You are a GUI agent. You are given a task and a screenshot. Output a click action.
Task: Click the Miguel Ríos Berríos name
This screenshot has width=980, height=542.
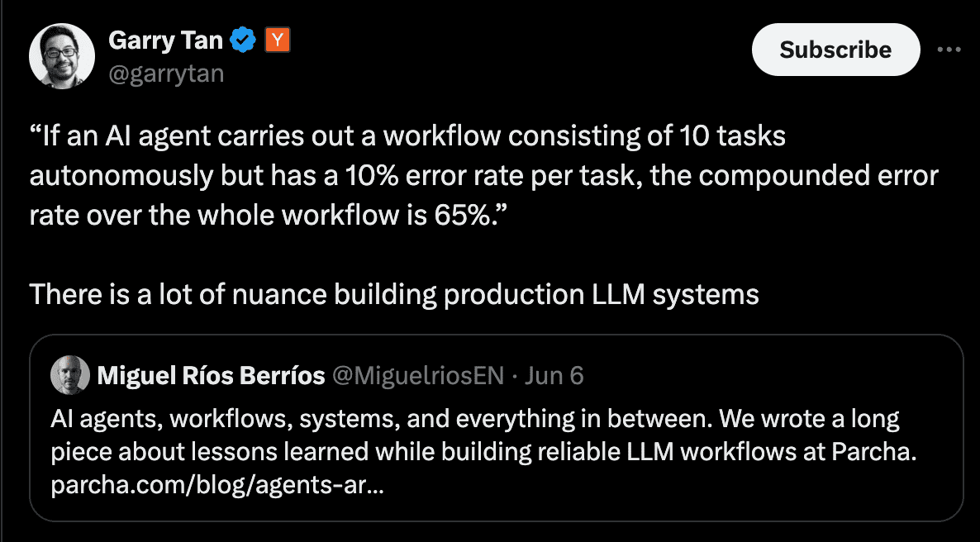211,376
